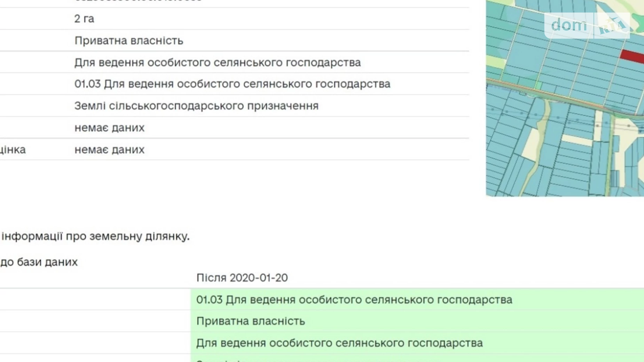Click the RIA logo icon on map
This screenshot has height=362, width=644.
612,25
